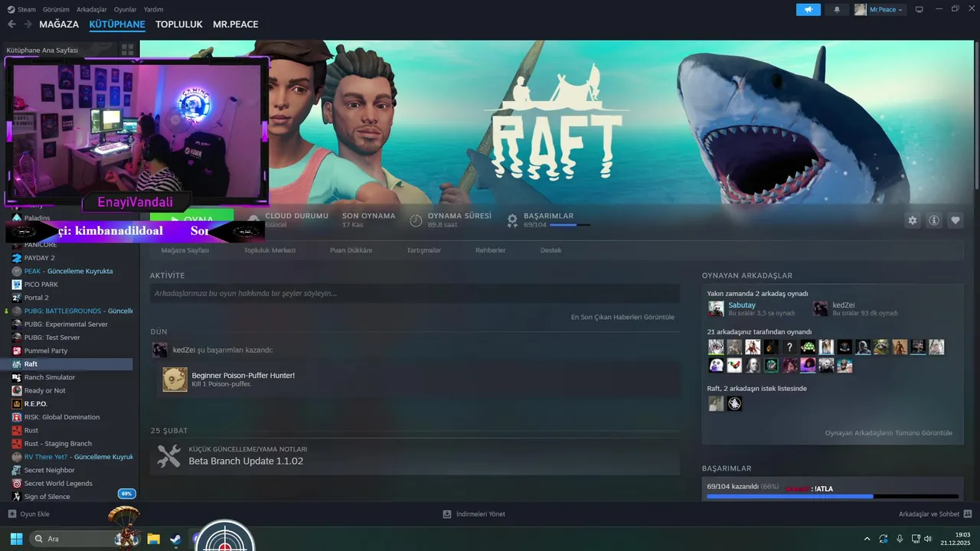Viewport: 980px width, 551px height.
Task: Open the notifications bell
Action: (x=837, y=10)
